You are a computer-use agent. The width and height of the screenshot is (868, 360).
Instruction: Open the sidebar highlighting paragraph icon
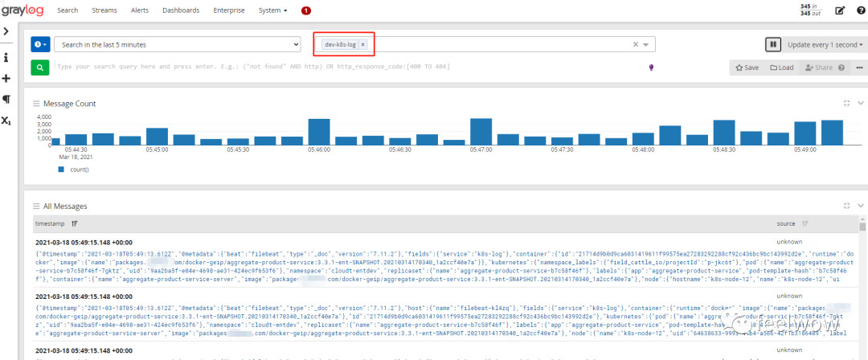click(x=6, y=99)
